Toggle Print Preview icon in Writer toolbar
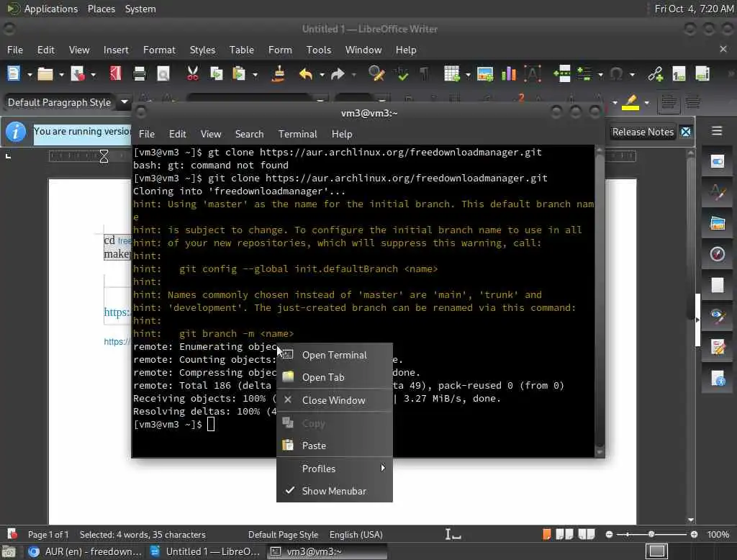 coord(163,74)
